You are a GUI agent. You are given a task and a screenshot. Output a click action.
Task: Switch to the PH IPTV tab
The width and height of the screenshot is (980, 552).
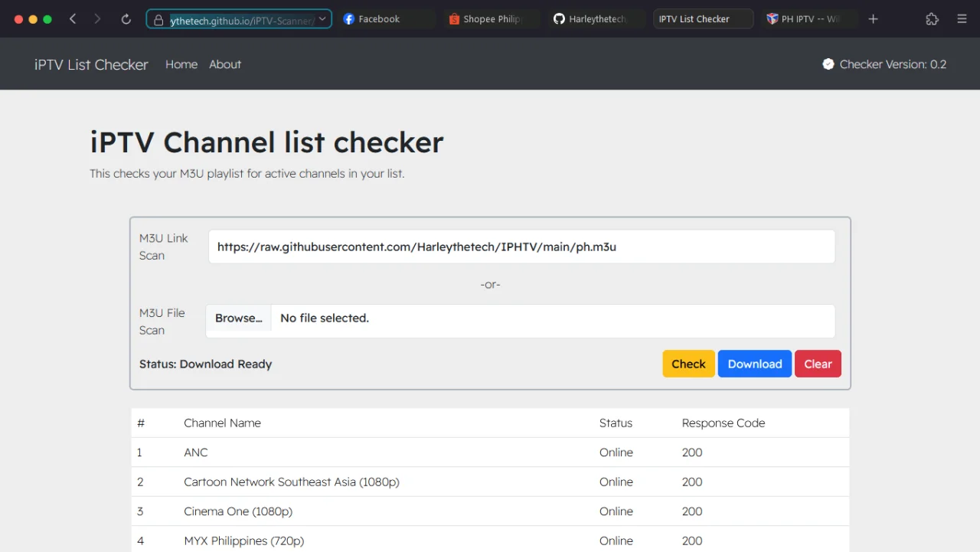click(809, 19)
